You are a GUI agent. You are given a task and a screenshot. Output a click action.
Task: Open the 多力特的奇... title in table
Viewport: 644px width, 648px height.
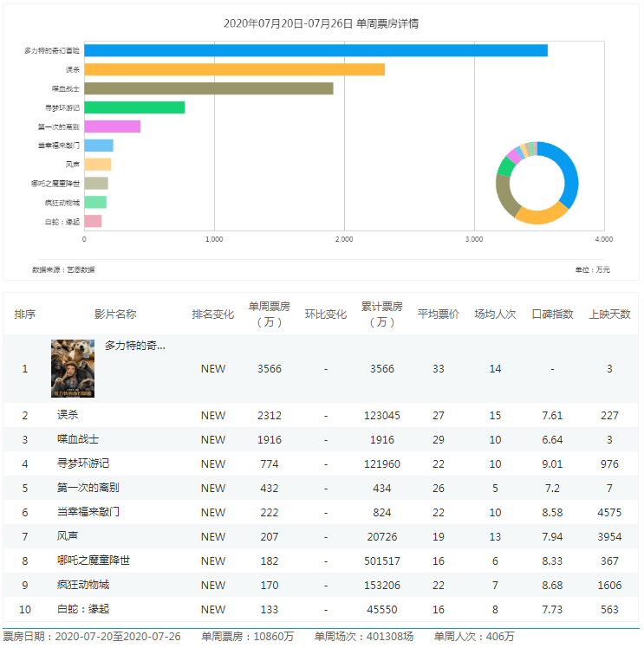point(134,346)
